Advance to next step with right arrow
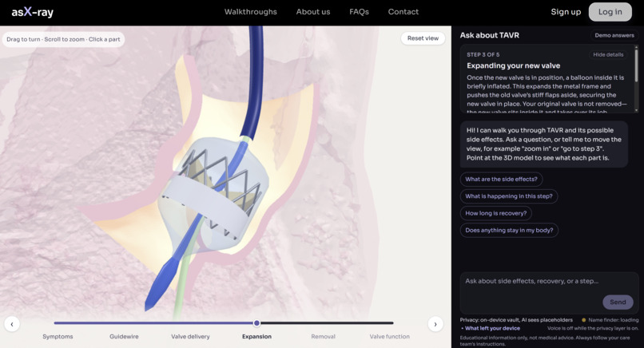 click(x=435, y=324)
